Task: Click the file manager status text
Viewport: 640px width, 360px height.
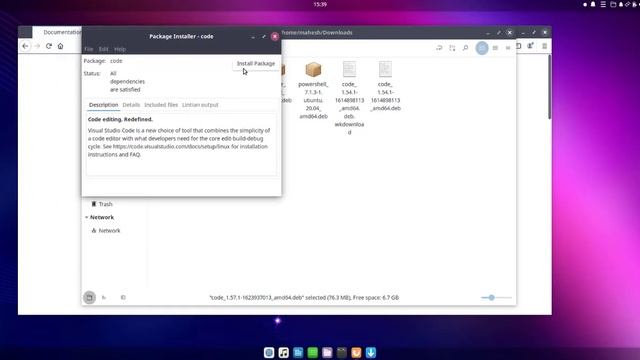Action: (304, 298)
